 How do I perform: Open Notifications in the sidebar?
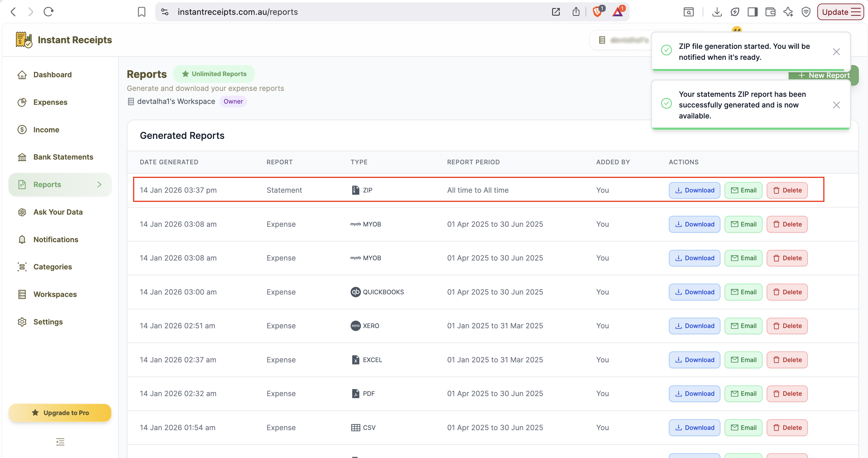click(60, 240)
